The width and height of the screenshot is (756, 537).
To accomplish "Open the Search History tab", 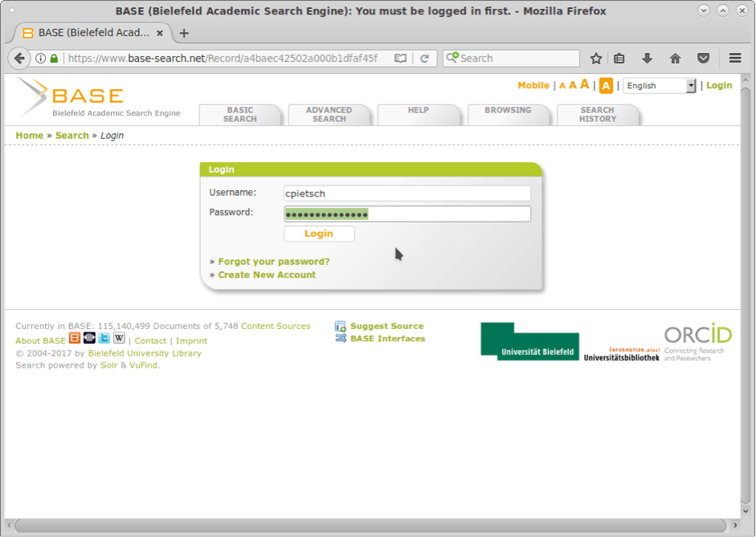I will pos(598,114).
